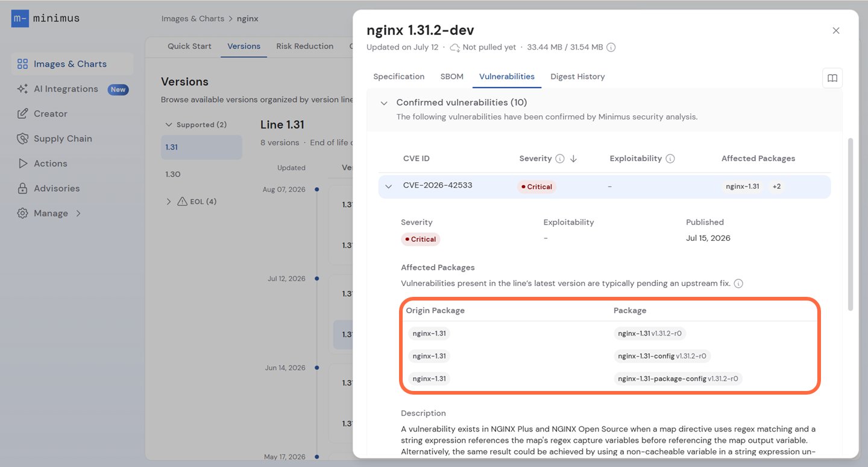The width and height of the screenshot is (868, 467).
Task: Open AI Integrations in sidebar
Action: coord(72,89)
